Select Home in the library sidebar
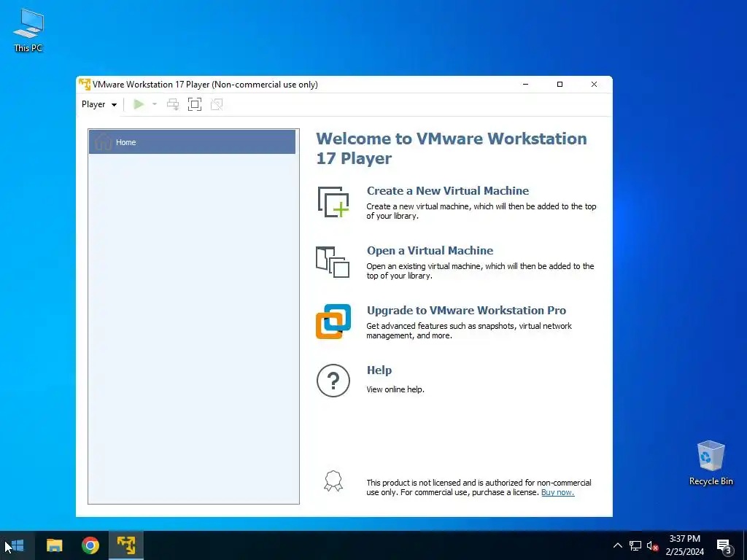This screenshot has width=747, height=560. (x=192, y=142)
